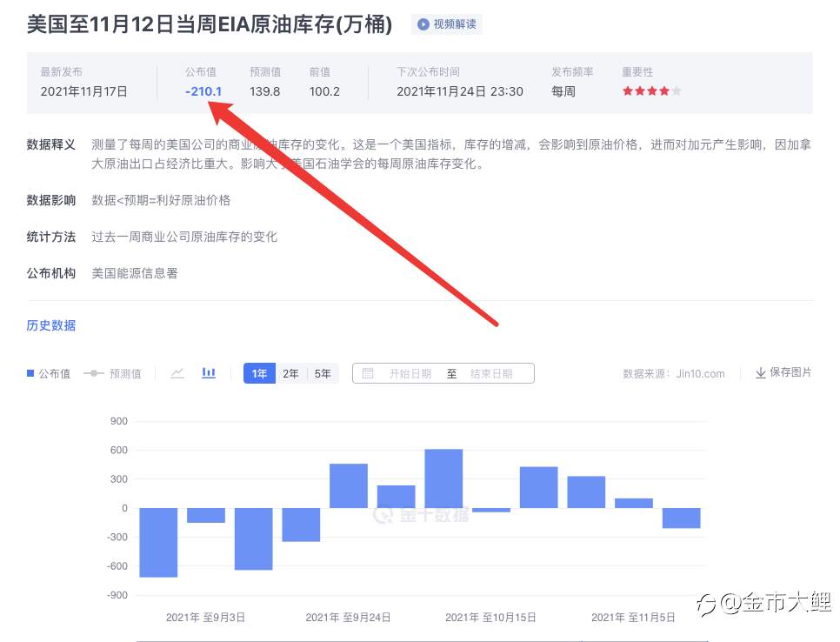Click x-axis label 2021年 至9月24日
The width and height of the screenshot is (840, 642).
(x=348, y=618)
